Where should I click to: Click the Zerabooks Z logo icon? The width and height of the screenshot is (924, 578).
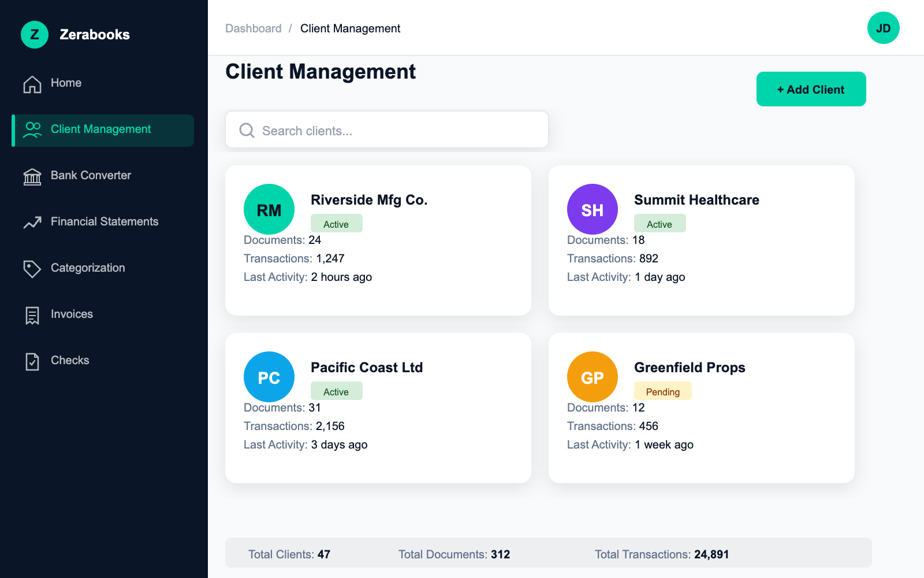(x=35, y=35)
